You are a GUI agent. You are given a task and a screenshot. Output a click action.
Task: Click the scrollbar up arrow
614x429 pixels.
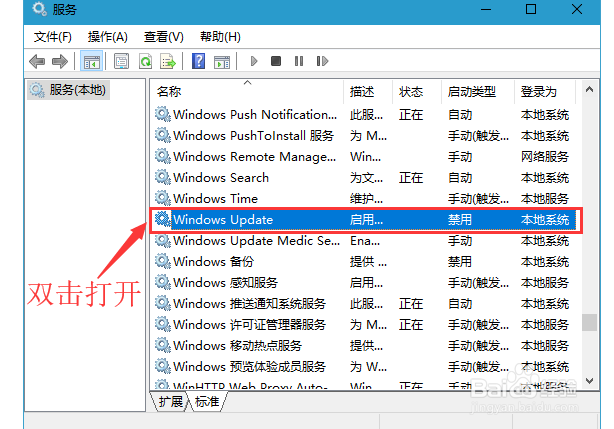tap(589, 90)
